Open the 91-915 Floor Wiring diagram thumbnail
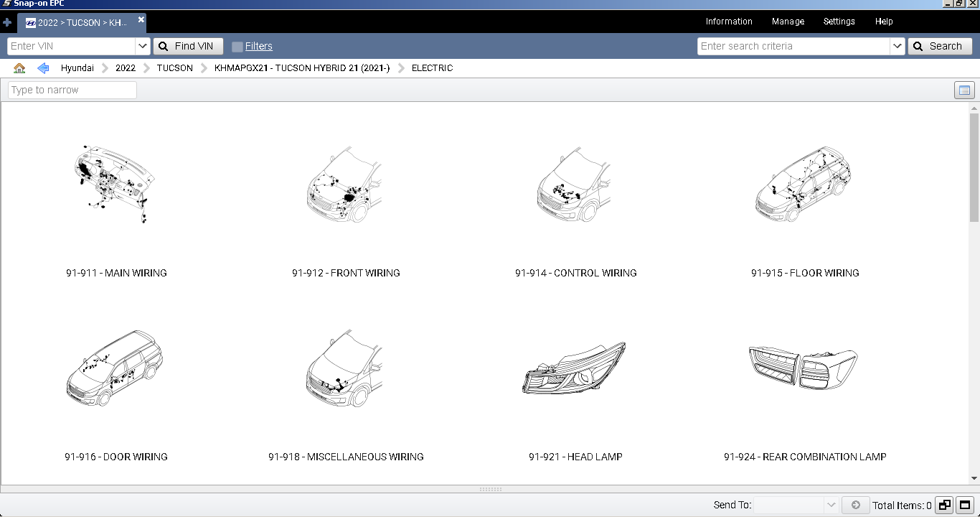Image resolution: width=980 pixels, height=517 pixels. coord(804,183)
